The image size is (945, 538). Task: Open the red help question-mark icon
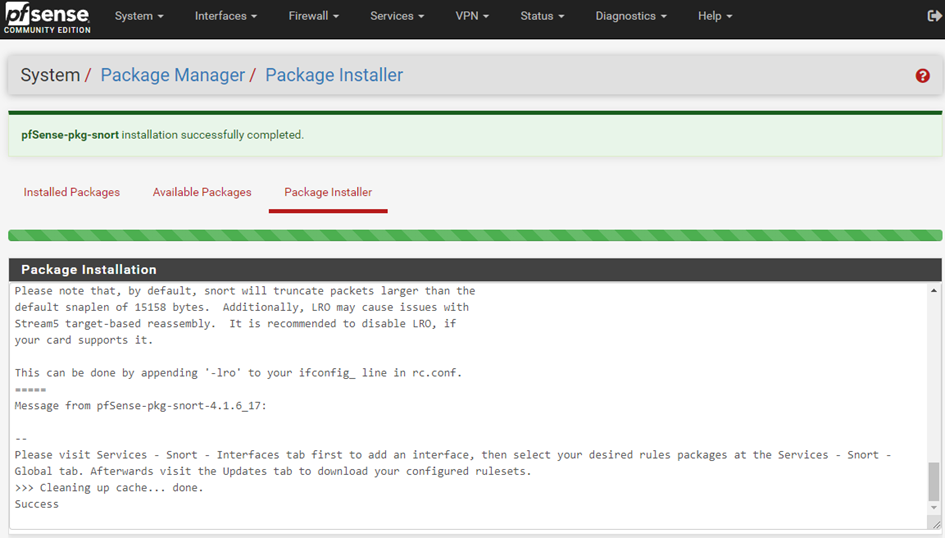coord(922,75)
